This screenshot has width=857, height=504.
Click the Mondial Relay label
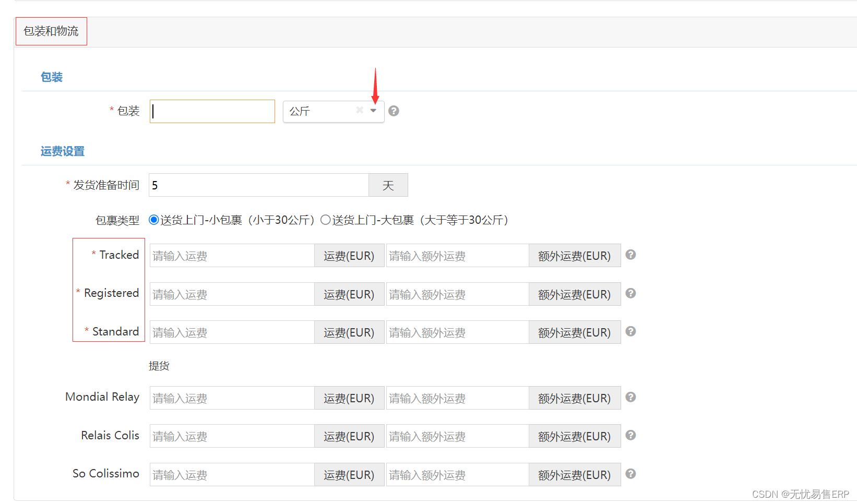(102, 397)
